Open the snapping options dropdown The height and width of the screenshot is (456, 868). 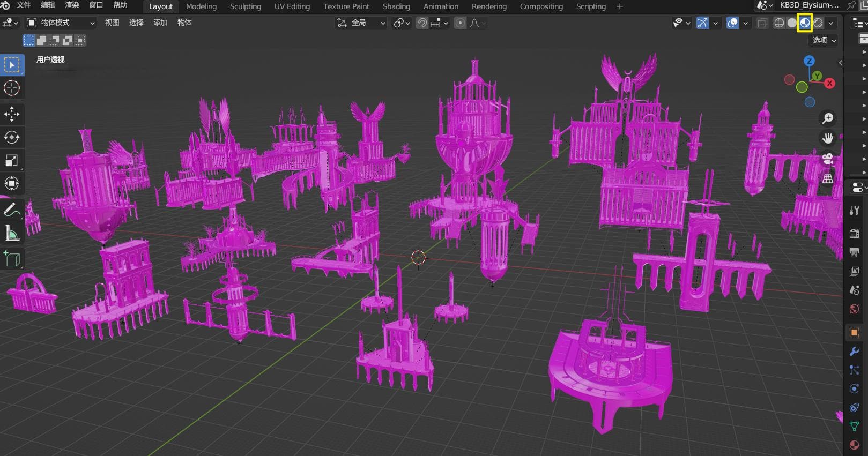click(439, 23)
